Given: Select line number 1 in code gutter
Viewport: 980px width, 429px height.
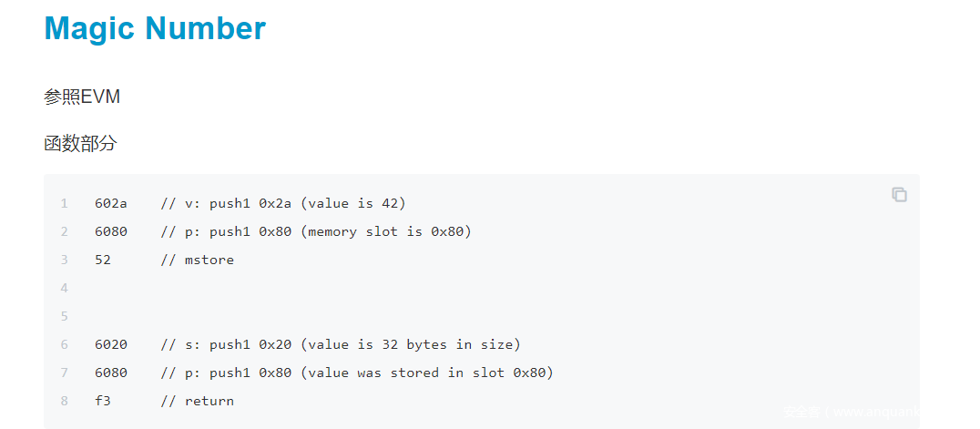Looking at the screenshot, I should (65, 203).
